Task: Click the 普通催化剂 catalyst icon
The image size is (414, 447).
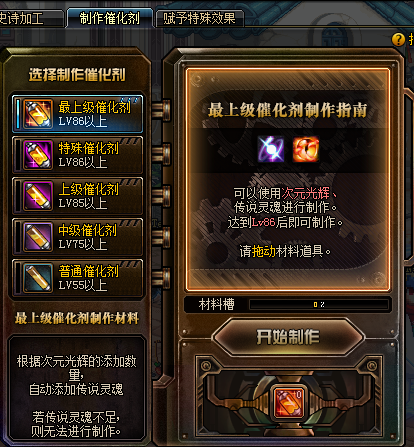Action: pyautogui.click(x=38, y=278)
